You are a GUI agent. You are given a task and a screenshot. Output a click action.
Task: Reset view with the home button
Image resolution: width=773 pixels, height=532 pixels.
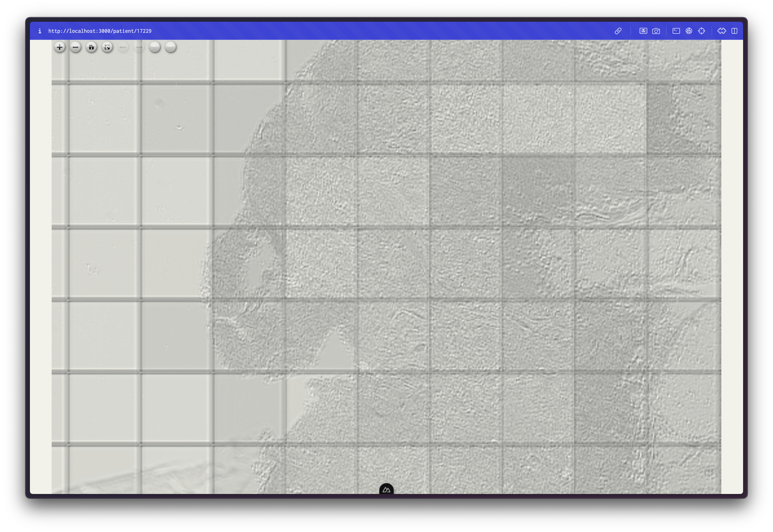click(x=91, y=47)
